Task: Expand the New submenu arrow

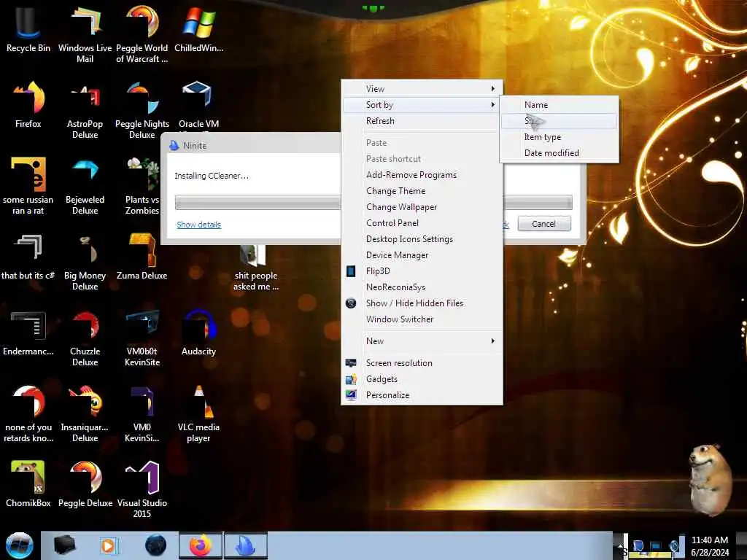Action: [x=492, y=341]
